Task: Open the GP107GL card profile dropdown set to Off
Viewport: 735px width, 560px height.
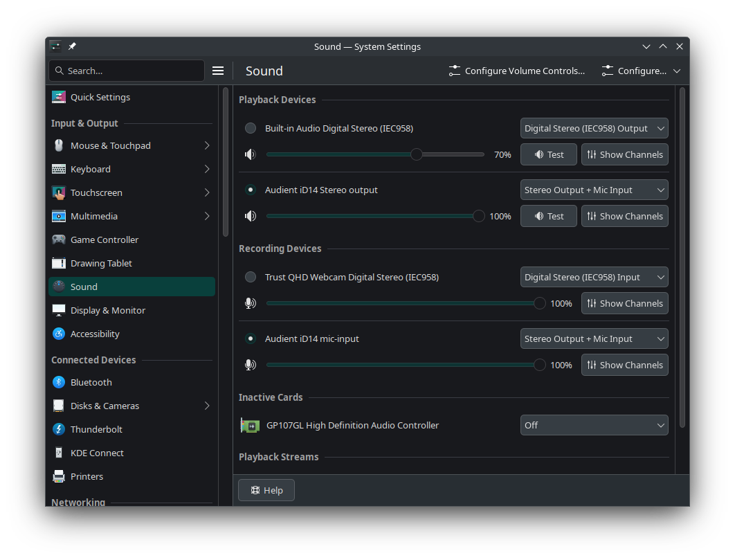Action: 594,425
